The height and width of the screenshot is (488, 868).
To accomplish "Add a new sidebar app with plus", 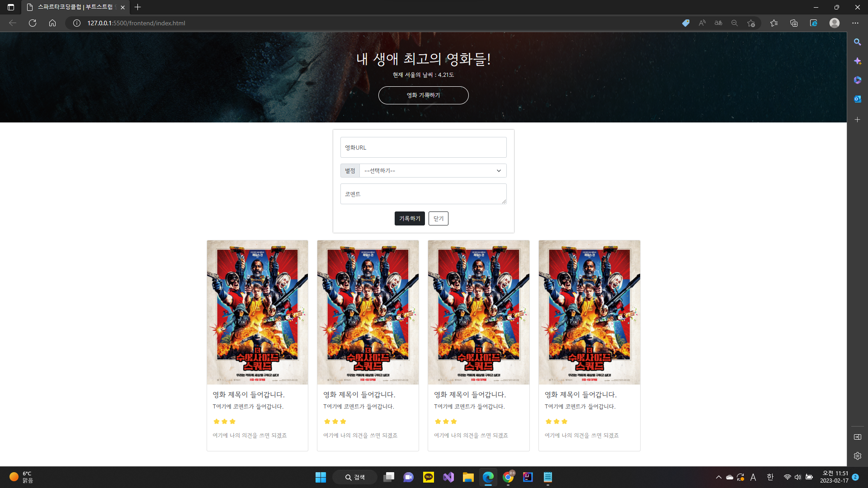I will 858,120.
